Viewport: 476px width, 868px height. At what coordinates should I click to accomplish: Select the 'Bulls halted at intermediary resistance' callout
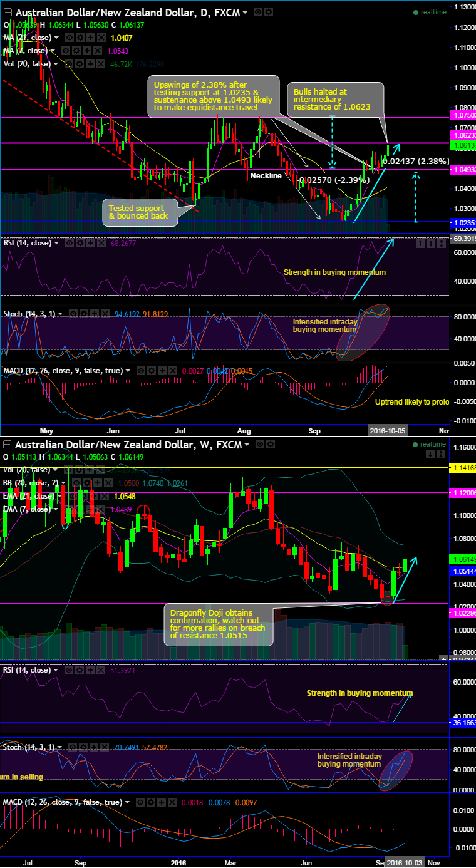point(334,99)
